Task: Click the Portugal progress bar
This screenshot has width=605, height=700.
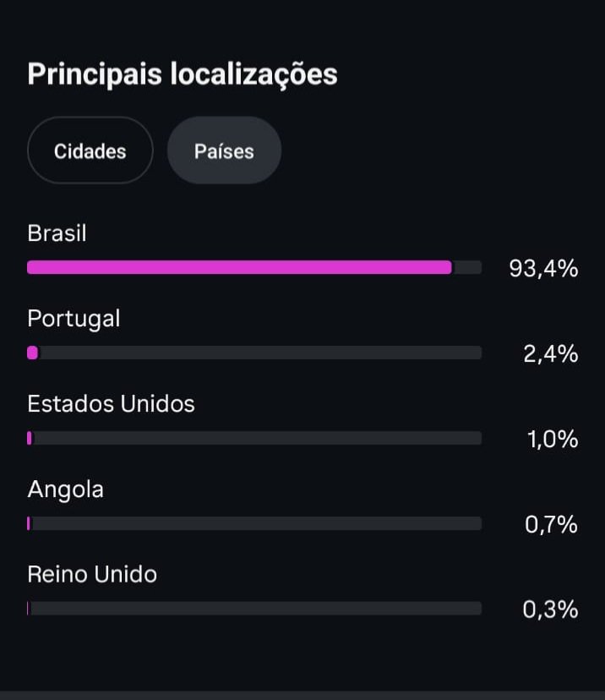Action: click(254, 353)
